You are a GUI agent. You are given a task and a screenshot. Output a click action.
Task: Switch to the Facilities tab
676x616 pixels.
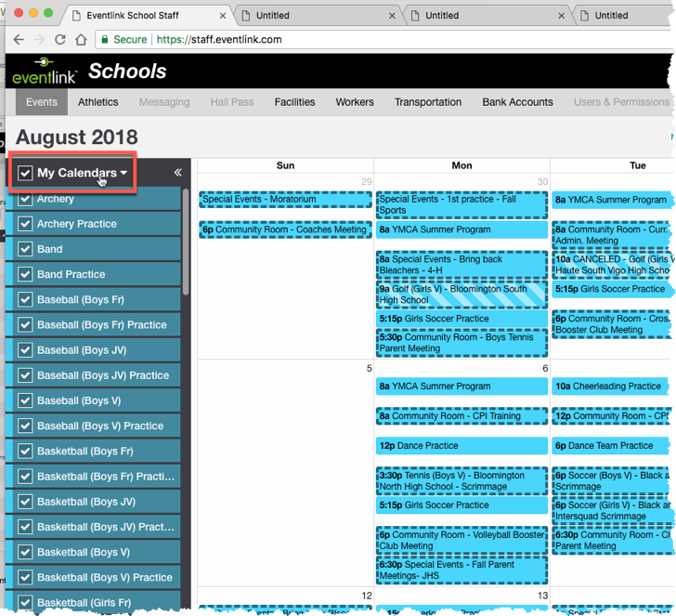coord(294,102)
